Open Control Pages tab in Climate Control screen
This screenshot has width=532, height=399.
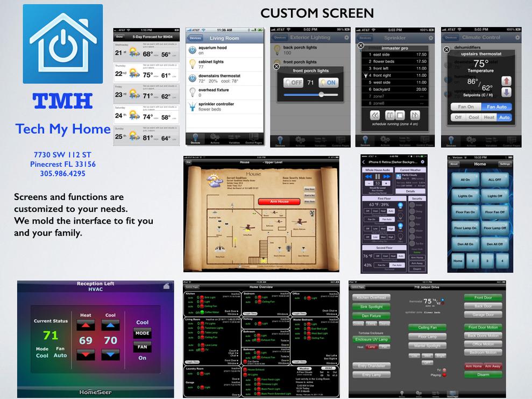pos(511,141)
